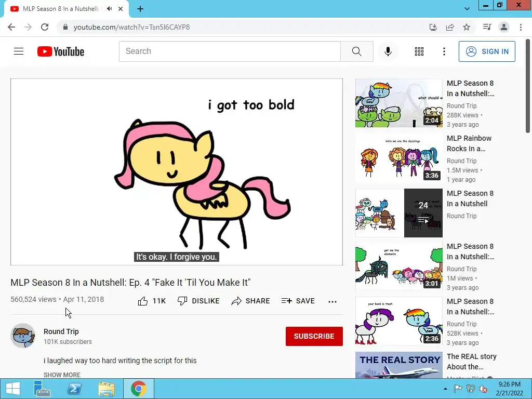Open Server Manager from the taskbar

point(42,389)
